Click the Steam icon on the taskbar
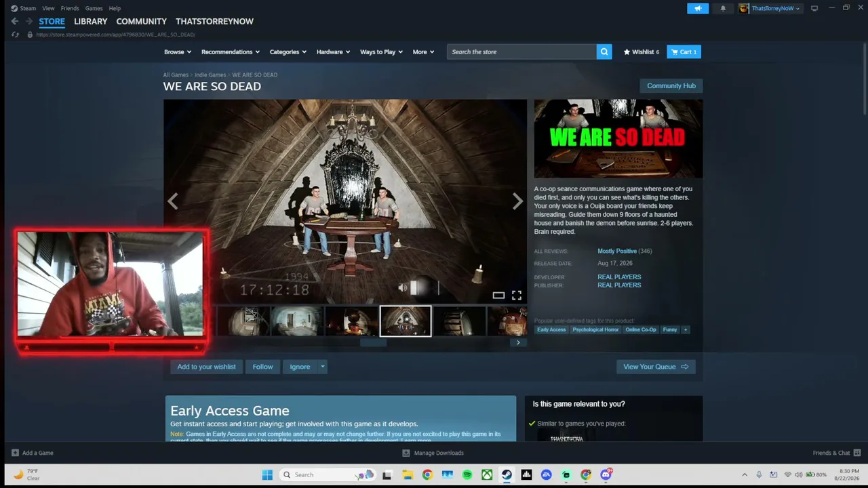Image resolution: width=868 pixels, height=488 pixels. coord(507,474)
